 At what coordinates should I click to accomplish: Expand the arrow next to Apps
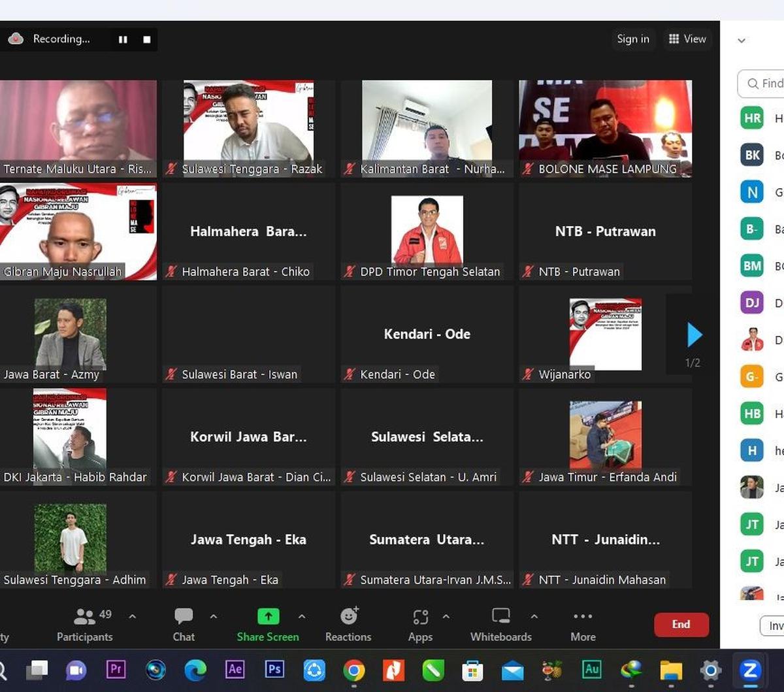[446, 616]
